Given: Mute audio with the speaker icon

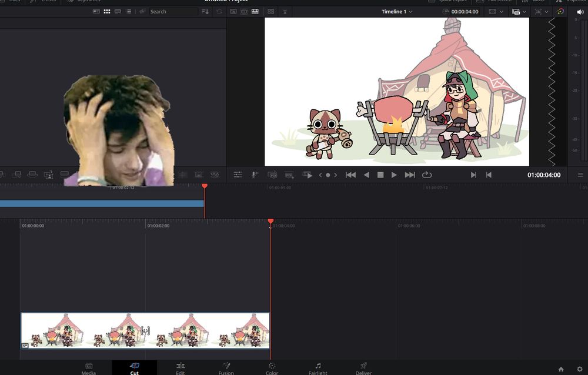Looking at the screenshot, I should tap(580, 12).
